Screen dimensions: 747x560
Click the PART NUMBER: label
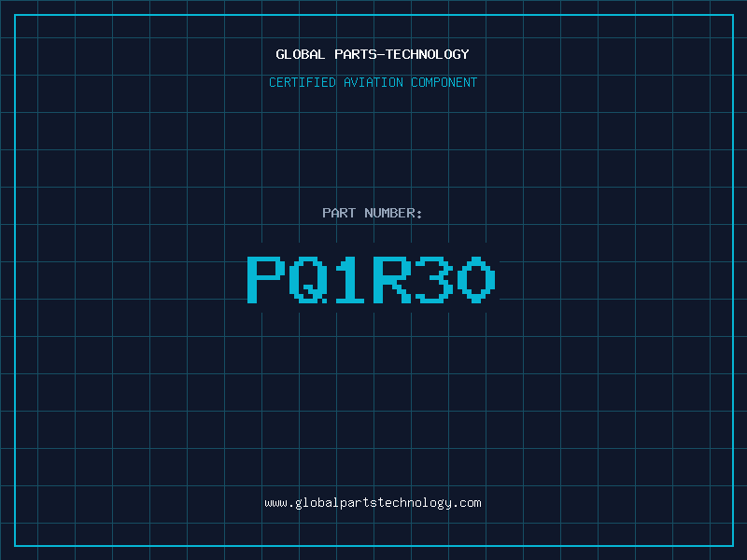373,213
